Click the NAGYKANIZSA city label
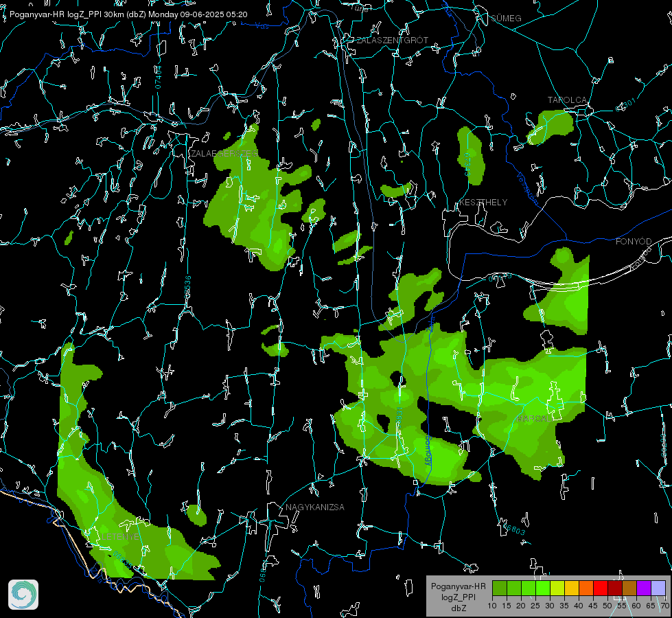Image resolution: width=672 pixels, height=618 pixels. point(315,507)
